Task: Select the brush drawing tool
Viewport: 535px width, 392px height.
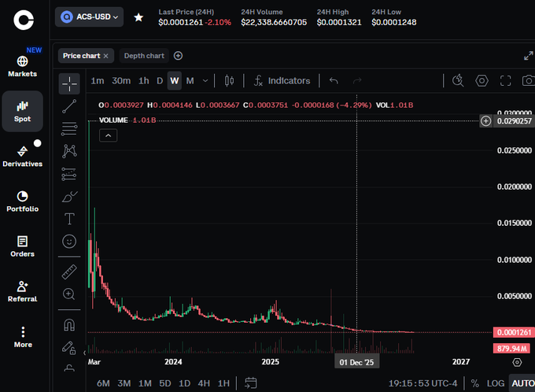Action: 69,196
